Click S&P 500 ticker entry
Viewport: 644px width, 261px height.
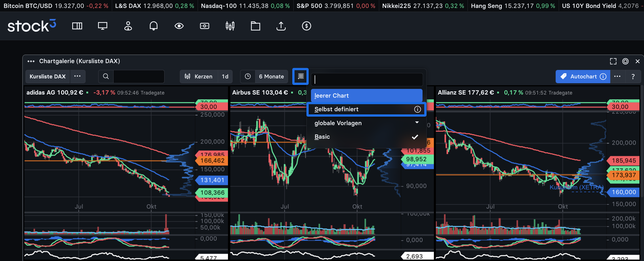click(336, 6)
